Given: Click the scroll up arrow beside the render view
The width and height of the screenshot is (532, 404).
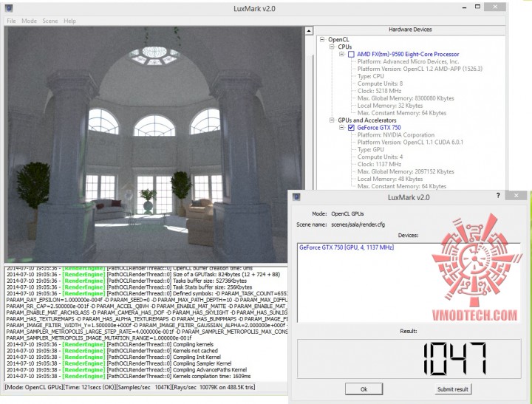Looking at the screenshot, I should 309,31.
